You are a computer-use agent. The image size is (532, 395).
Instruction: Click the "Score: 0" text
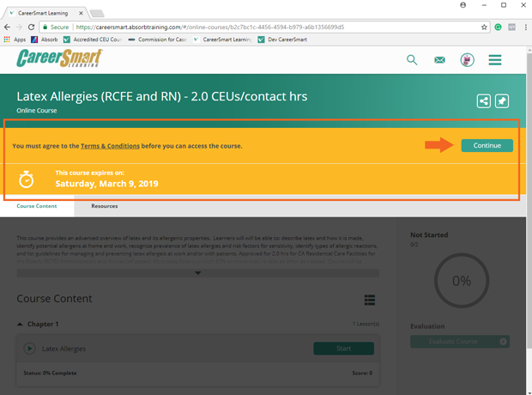362,374
